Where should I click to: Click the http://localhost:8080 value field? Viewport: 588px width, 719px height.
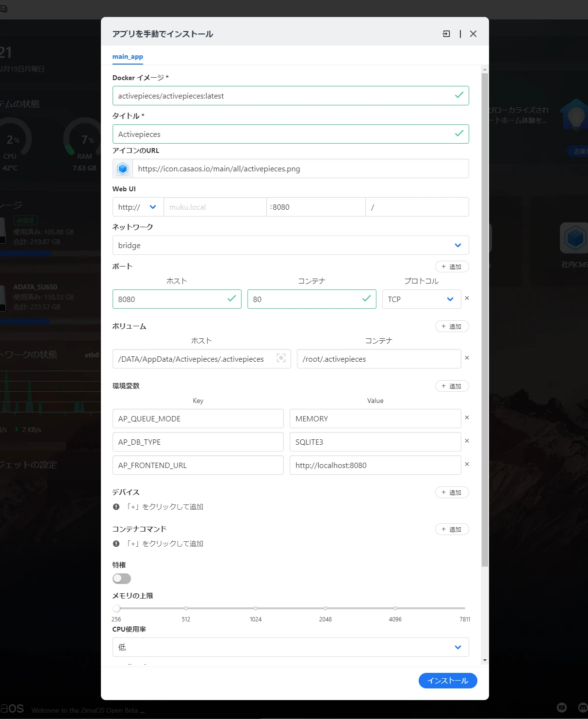pos(375,465)
